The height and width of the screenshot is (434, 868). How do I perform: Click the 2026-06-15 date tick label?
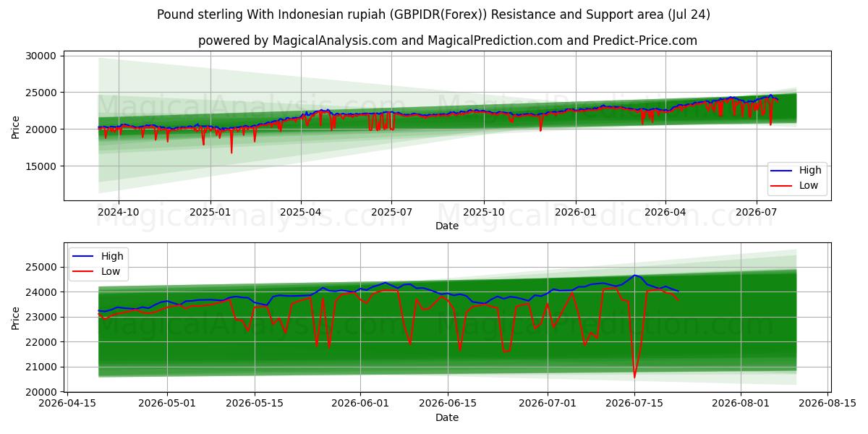[x=446, y=404]
